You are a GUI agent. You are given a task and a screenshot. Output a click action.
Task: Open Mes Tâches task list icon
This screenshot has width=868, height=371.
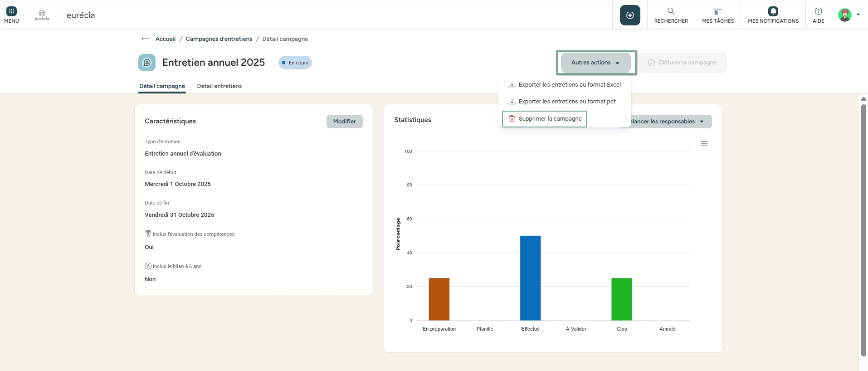pos(717,11)
